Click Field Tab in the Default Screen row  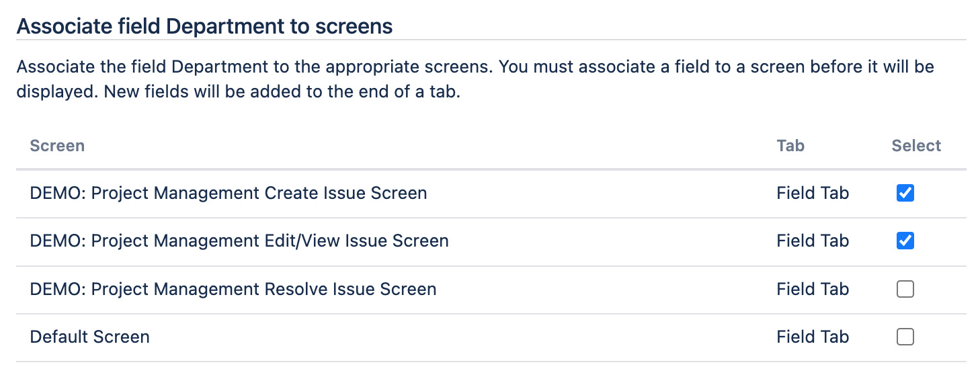(x=813, y=337)
